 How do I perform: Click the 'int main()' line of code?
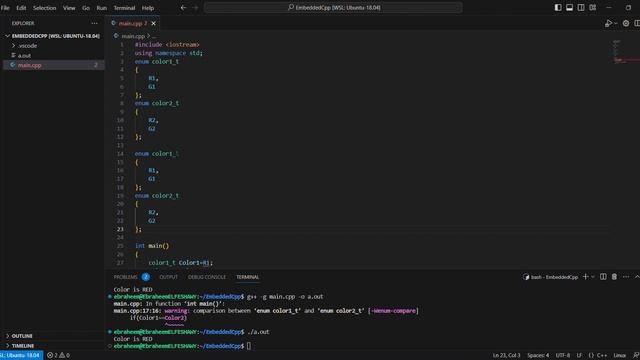152,246
